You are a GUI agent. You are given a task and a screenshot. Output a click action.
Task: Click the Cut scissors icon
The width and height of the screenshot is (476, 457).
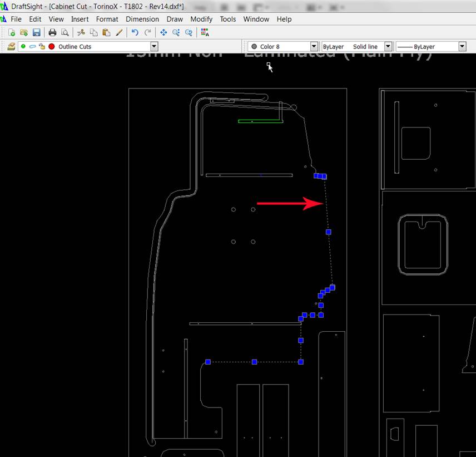coord(81,33)
